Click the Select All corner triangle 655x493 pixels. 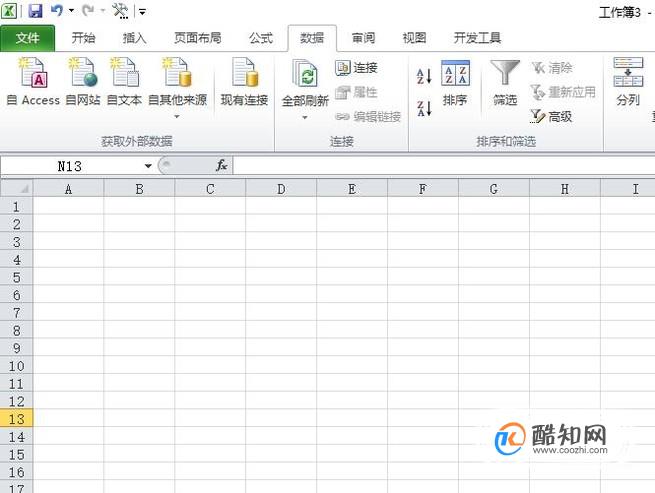tap(17, 188)
